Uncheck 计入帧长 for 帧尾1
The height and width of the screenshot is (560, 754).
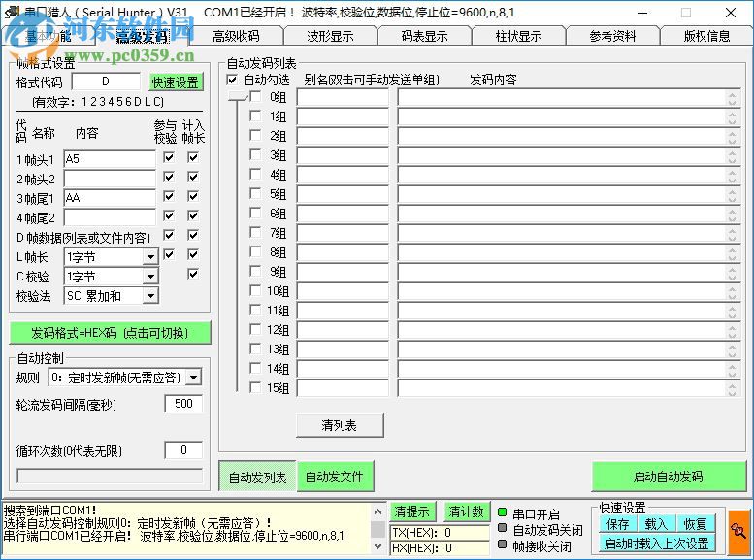[193, 196]
